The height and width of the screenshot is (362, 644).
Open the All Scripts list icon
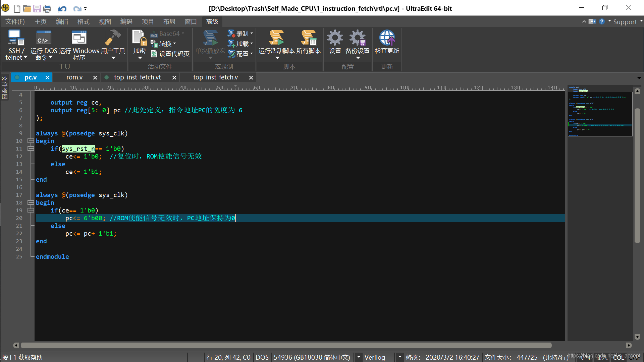[308, 38]
